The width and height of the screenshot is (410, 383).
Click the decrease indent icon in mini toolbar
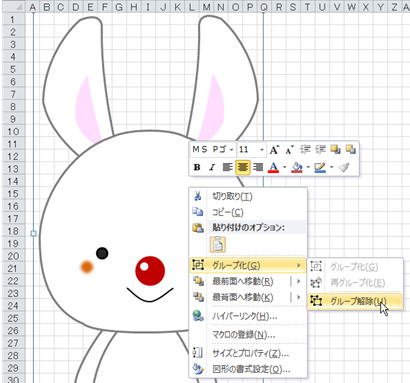coord(305,150)
